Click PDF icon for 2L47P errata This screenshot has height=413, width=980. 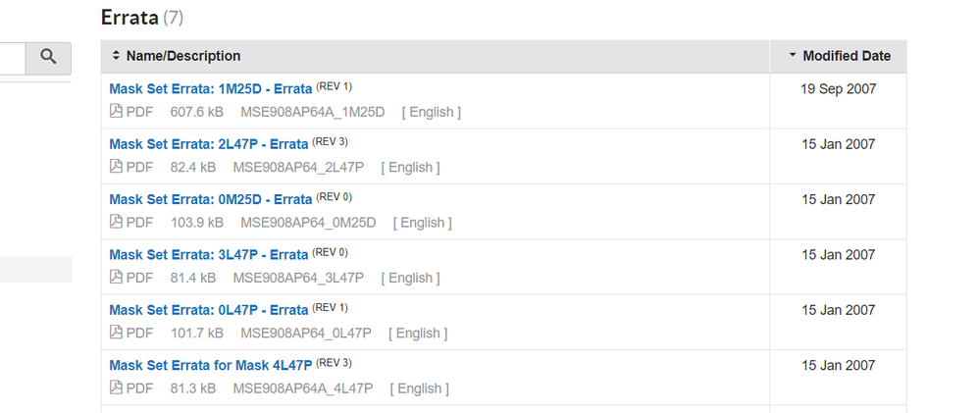[116, 167]
